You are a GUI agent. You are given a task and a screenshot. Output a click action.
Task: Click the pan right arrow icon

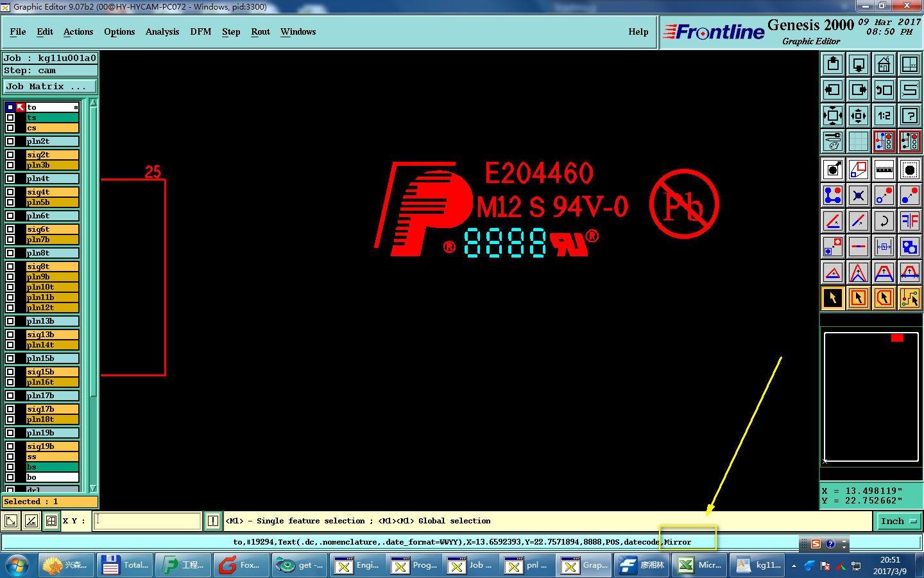pyautogui.click(x=859, y=90)
